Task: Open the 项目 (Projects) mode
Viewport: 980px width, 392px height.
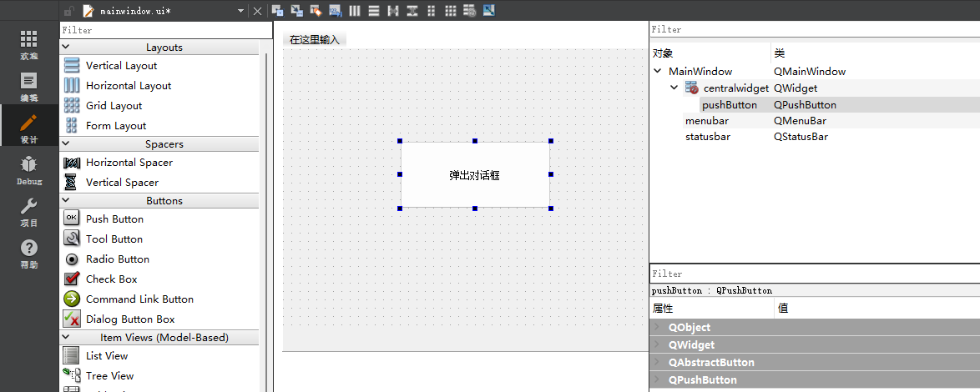Action: 28,212
